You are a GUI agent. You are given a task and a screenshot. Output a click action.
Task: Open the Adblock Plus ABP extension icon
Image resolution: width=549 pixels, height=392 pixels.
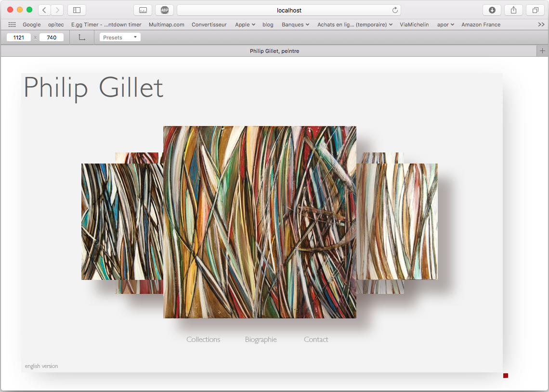click(165, 10)
